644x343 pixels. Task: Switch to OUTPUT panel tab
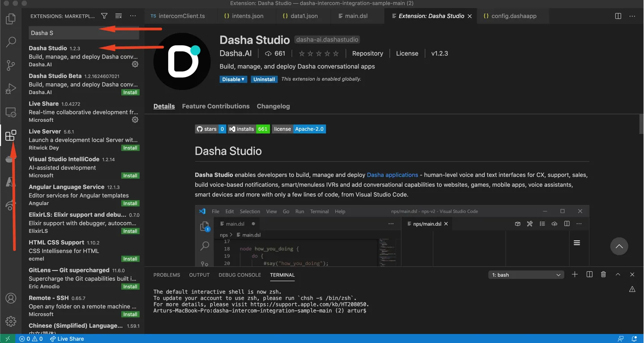[x=200, y=275]
